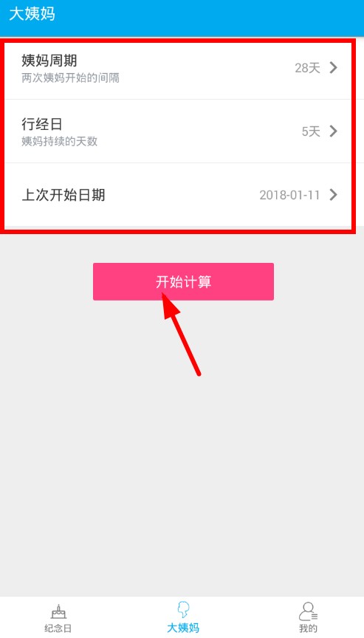Click the empty gray area below the button
Image resolution: width=364 pixels, height=638 pixels.
(182, 468)
